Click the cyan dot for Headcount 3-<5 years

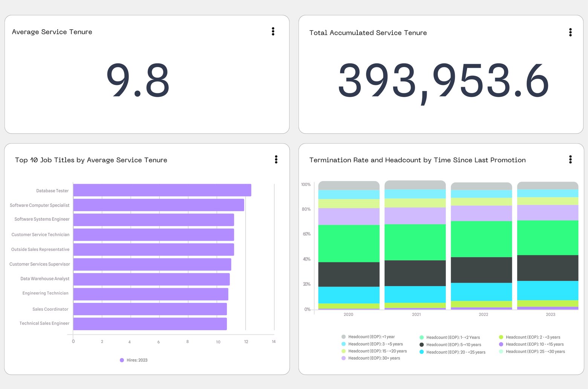343,344
